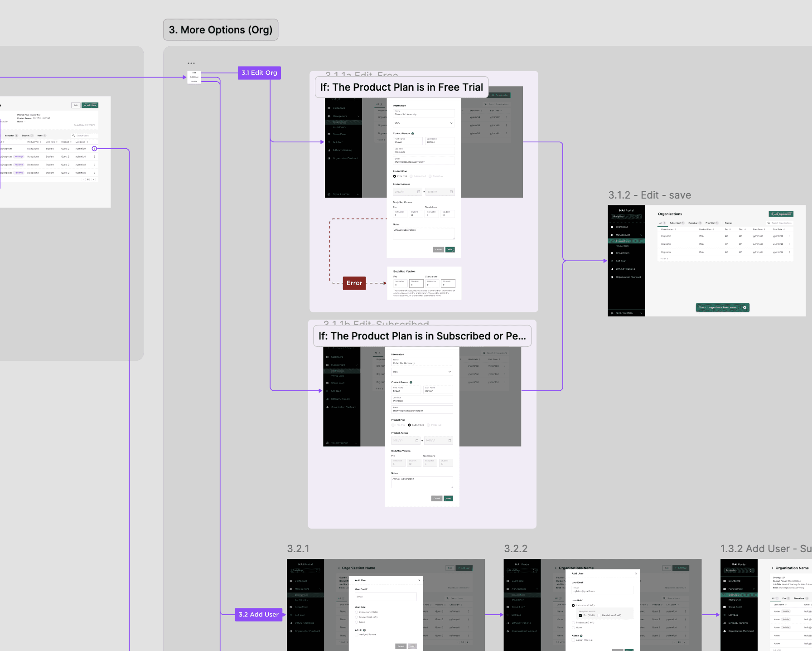
Task: Open BodyMap selector in 1.3.2 sidebar
Action: point(739,570)
